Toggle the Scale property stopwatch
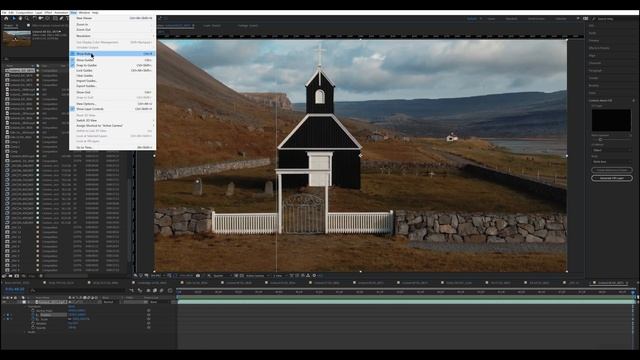640x360 pixels. (x=33, y=319)
